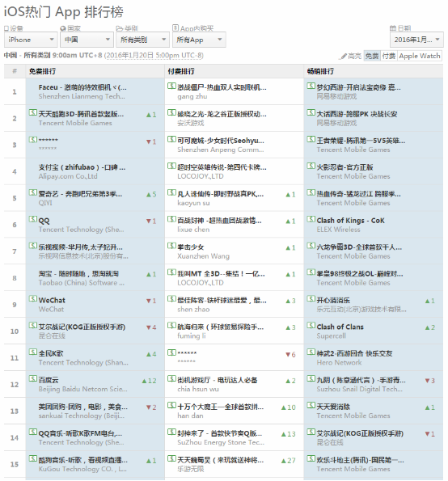This screenshot has height=481, width=448.
Task: Click the purchase icon beside 梦幻西游
Action: point(311,86)
